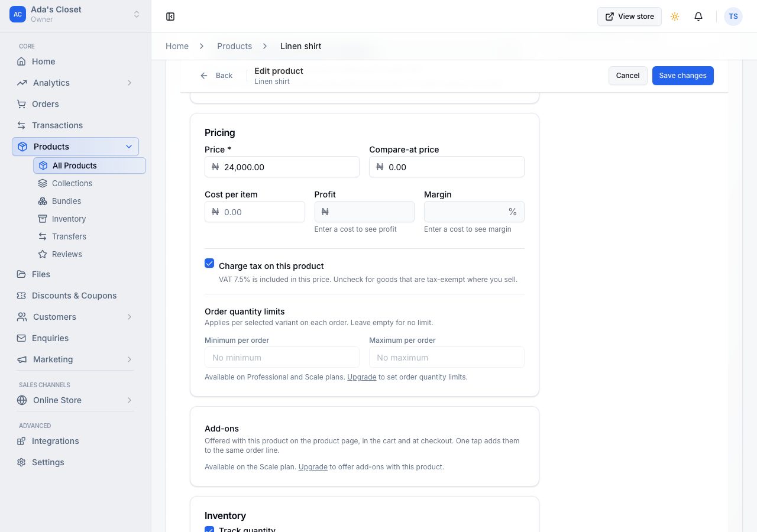
Task: Click the Products breadcrumb link
Action: click(x=234, y=46)
